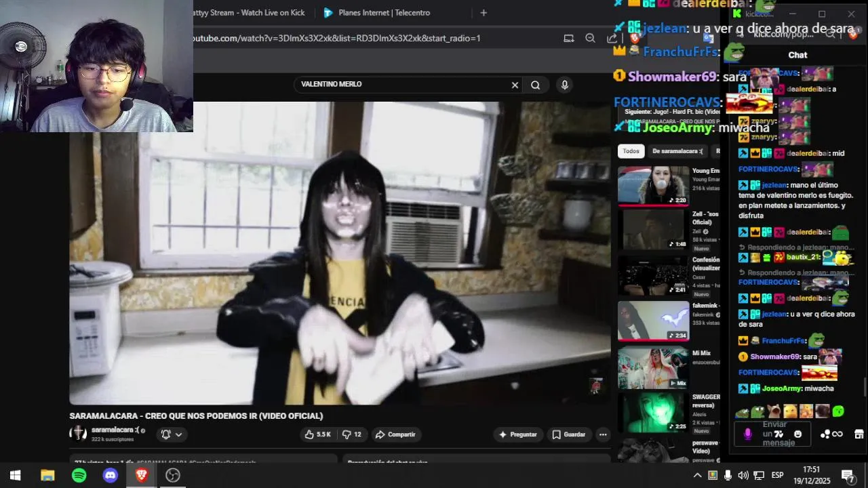
Task: Click the share page icon in address bar
Action: [612, 38]
